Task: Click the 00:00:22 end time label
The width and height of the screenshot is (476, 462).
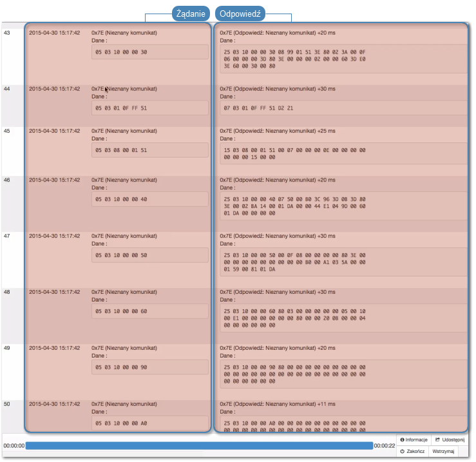Action: pyautogui.click(x=385, y=446)
